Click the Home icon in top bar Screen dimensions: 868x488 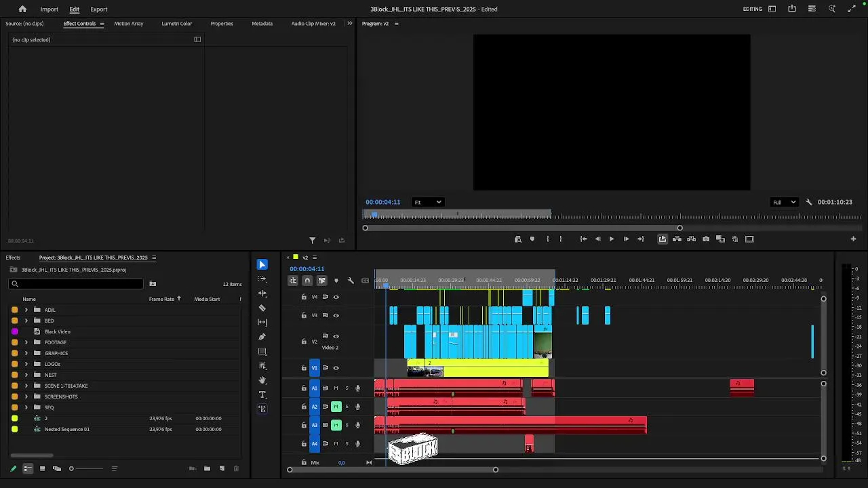[x=22, y=9]
